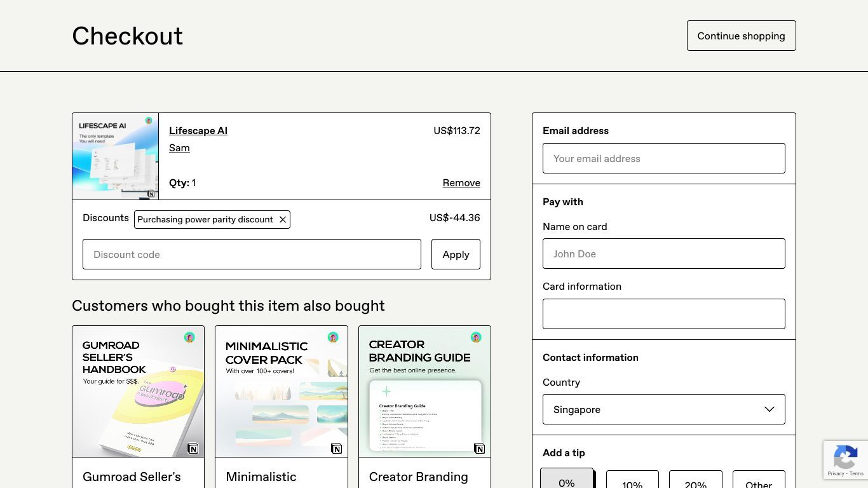Click the US$-44.36 discount amount

455,218
